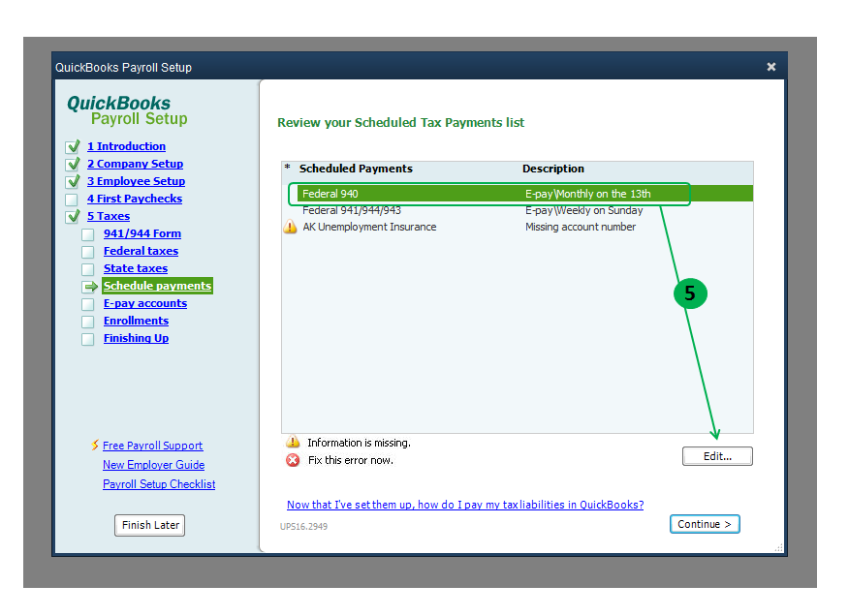The height and width of the screenshot is (616, 849).
Task: Go to the Enrollments substep
Action: coord(136,321)
